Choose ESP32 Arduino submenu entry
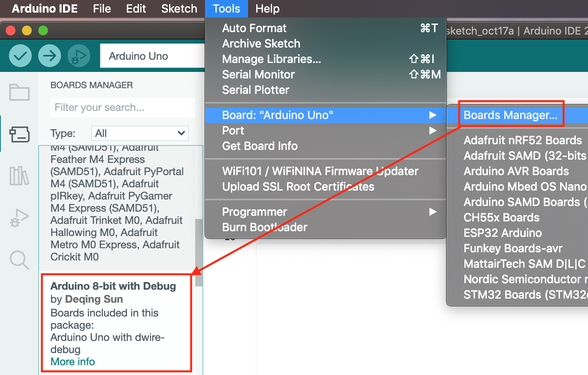Image resolution: width=588 pixels, height=375 pixels. pyautogui.click(x=517, y=233)
